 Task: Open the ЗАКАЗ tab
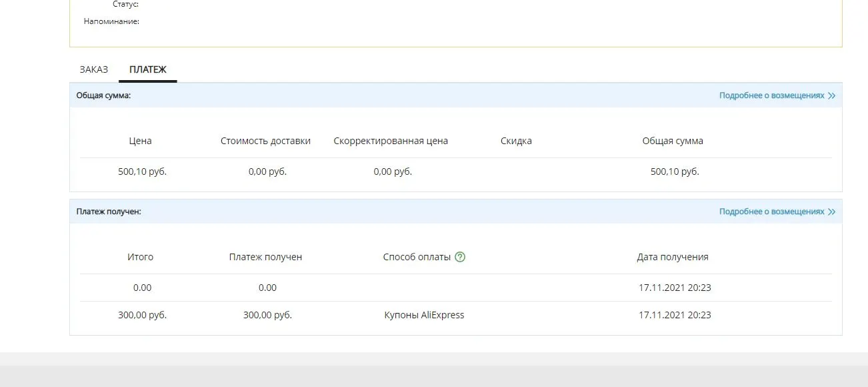(93, 69)
